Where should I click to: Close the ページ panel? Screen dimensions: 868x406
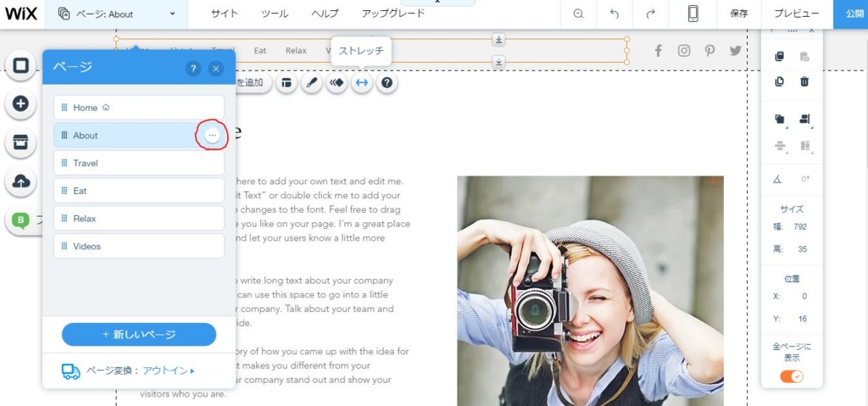pyautogui.click(x=216, y=69)
